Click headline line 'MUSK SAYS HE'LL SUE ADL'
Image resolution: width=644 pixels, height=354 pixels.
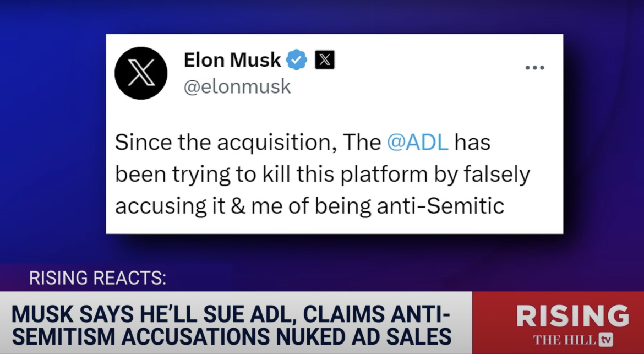230,314
